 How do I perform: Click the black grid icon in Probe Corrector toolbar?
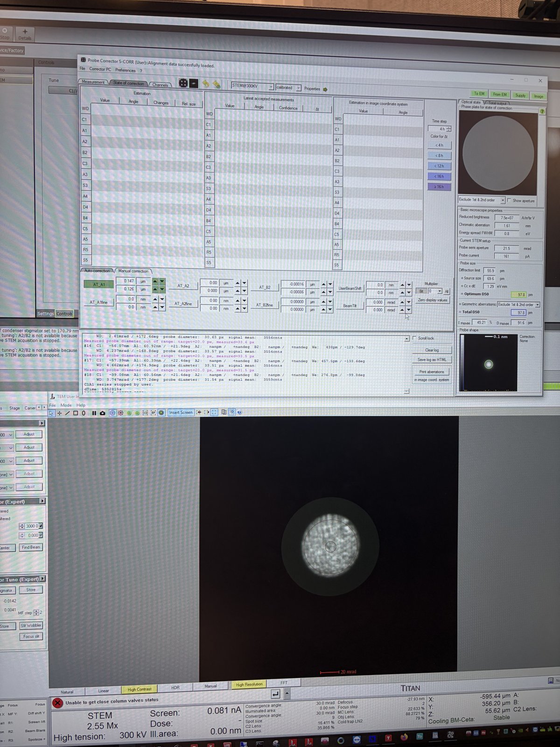click(x=183, y=83)
